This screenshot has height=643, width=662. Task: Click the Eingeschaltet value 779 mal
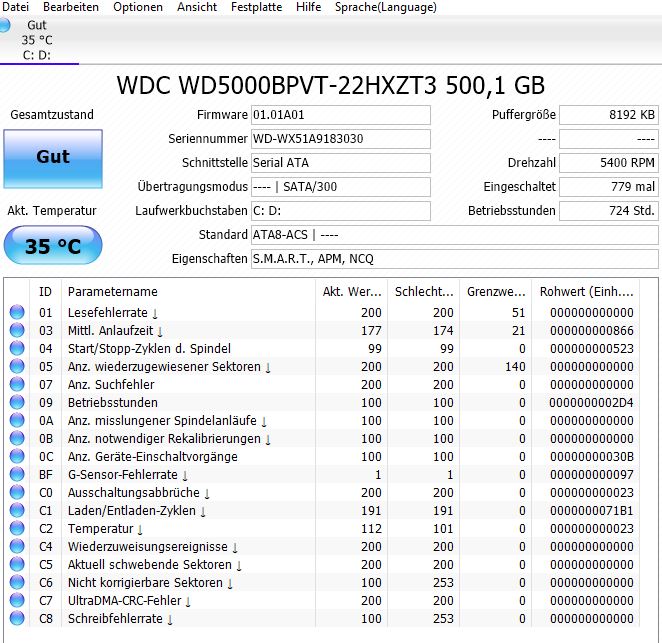[609, 187]
